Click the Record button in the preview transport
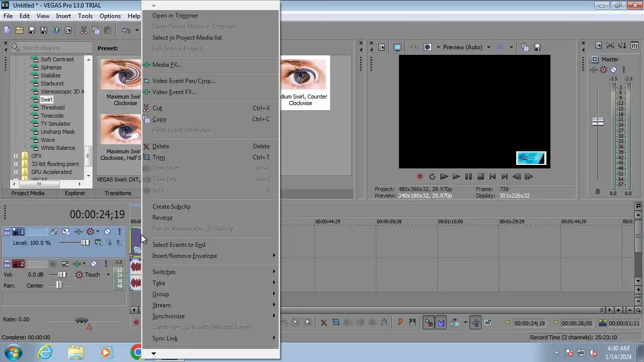Viewport: 644px width, 362px height. pos(420,176)
